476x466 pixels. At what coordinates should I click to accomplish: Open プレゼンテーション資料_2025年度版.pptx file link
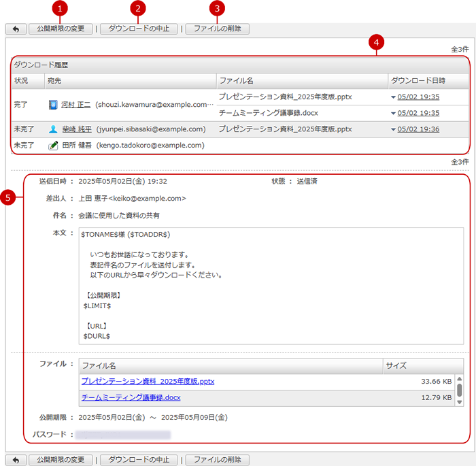(x=148, y=382)
